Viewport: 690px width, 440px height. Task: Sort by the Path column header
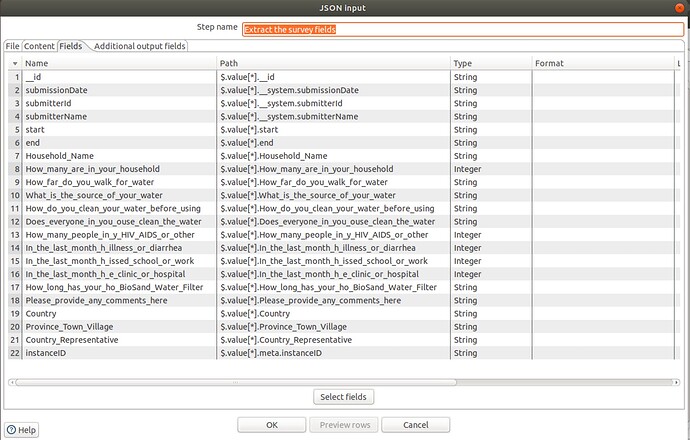(x=334, y=63)
